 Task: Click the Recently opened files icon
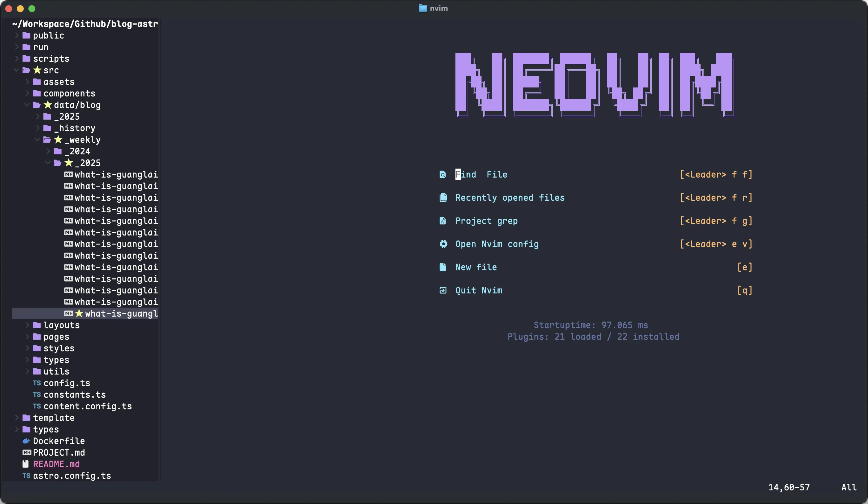click(443, 198)
